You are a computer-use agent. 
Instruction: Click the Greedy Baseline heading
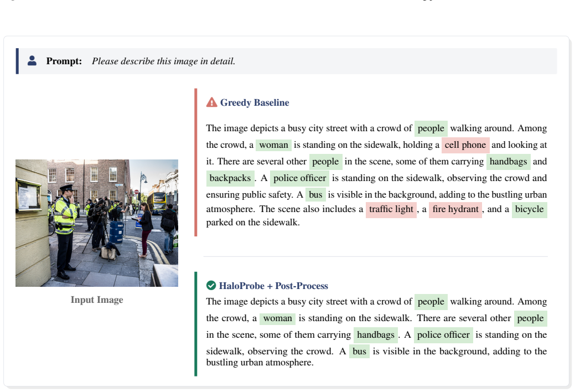tap(255, 102)
